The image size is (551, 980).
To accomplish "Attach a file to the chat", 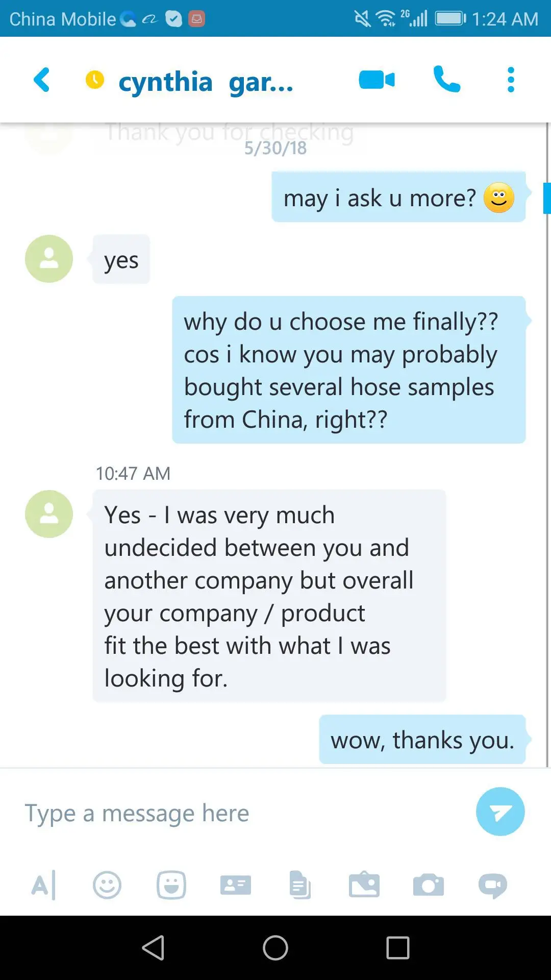I will point(300,885).
